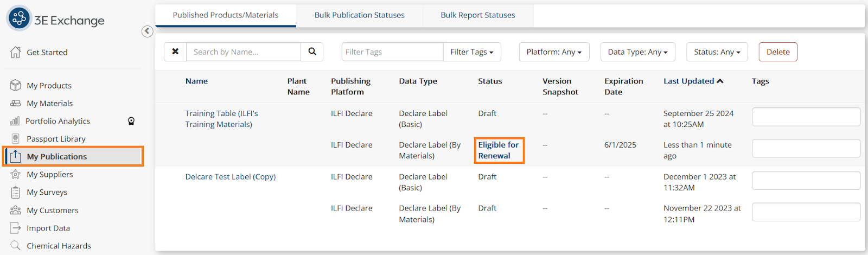Click the Search by Name input field
The image size is (868, 255).
(x=244, y=52)
